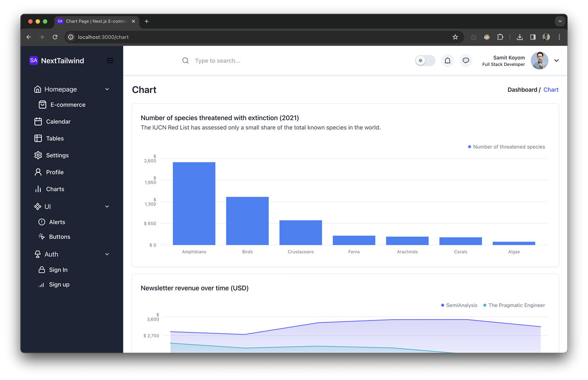Screen dimensions: 588x380
Task: Click the SA logo badge in sidebar
Action: (33, 61)
